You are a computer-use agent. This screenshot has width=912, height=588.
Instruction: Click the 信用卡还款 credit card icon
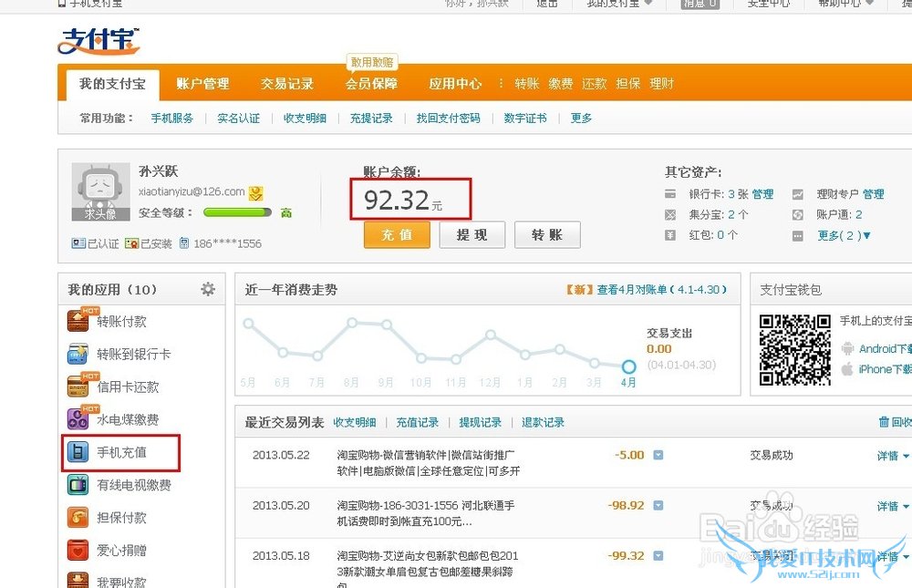click(x=78, y=387)
